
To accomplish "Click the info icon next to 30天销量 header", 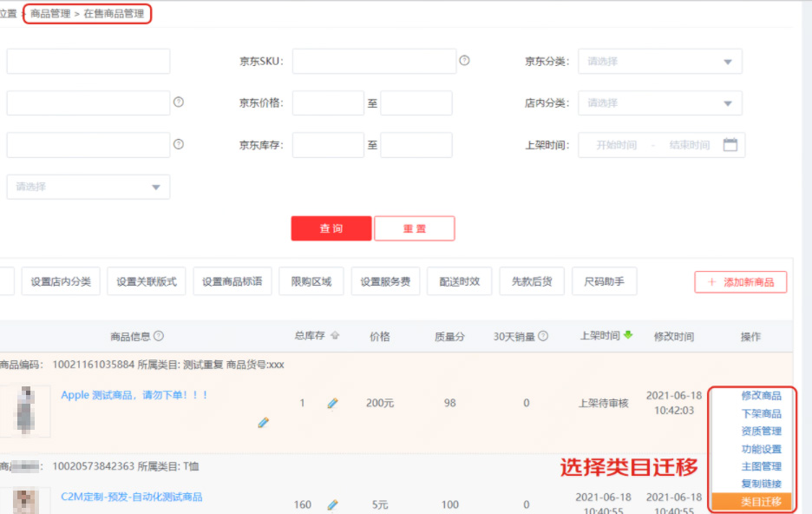I will pyautogui.click(x=543, y=336).
